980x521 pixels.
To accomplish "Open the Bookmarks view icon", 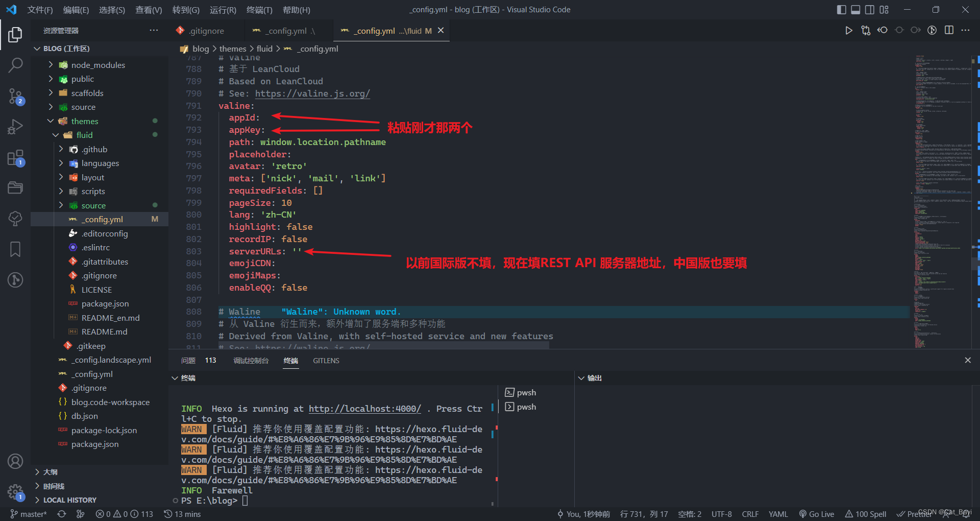I will 15,249.
